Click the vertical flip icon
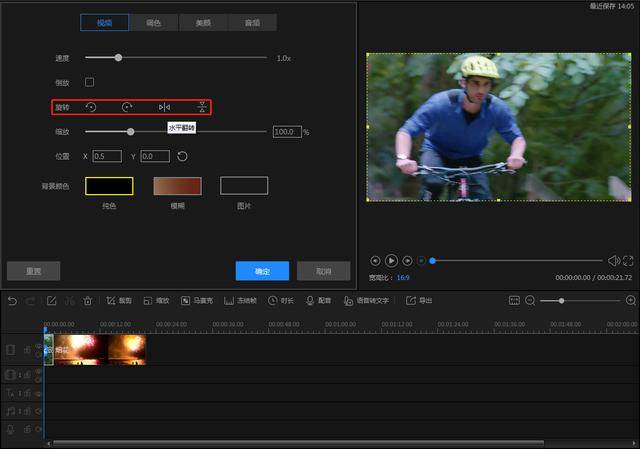 tap(202, 107)
